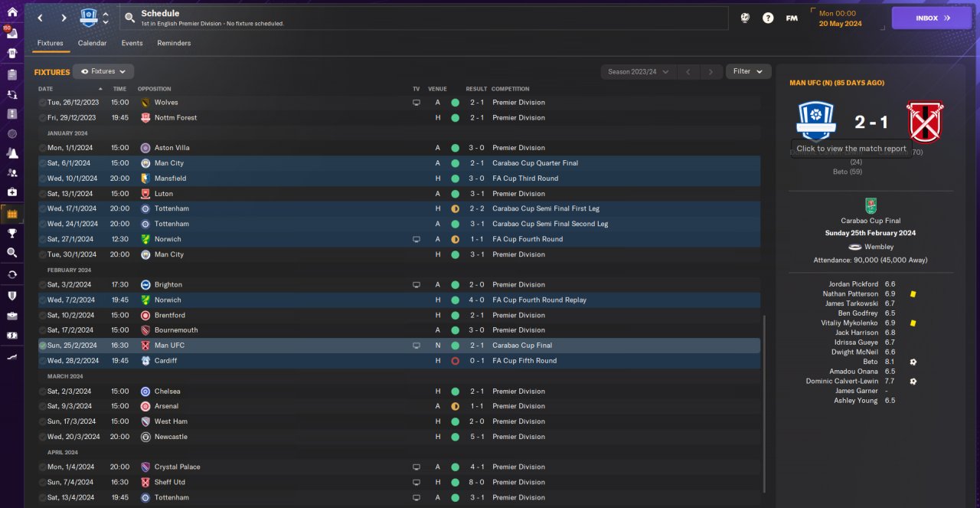Open player Beto from ratings list
980x508 pixels.
point(871,362)
